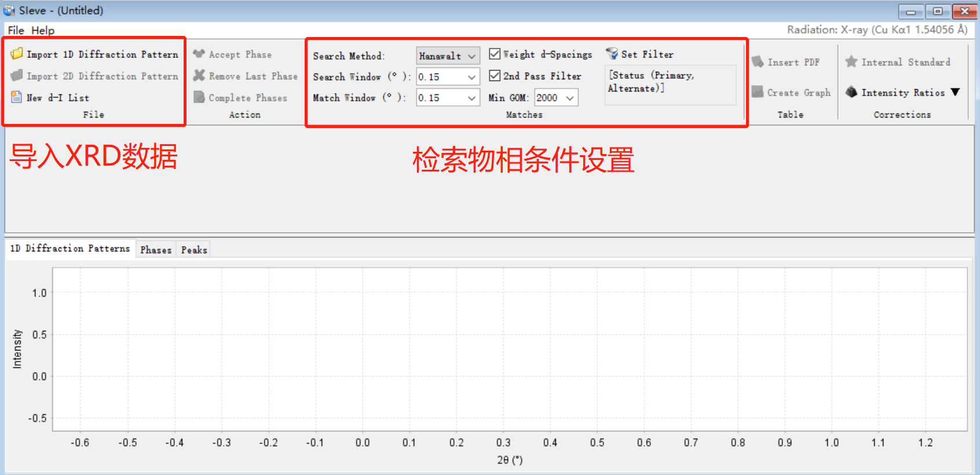Viewport: 980px width, 475px height.
Task: Click the Internal Standard star icon
Action: 851,61
